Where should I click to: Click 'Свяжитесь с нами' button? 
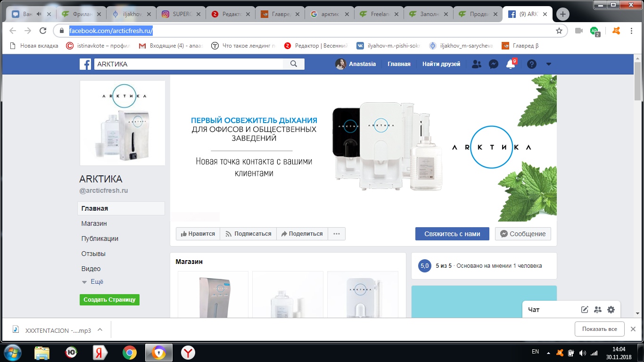coord(452,234)
